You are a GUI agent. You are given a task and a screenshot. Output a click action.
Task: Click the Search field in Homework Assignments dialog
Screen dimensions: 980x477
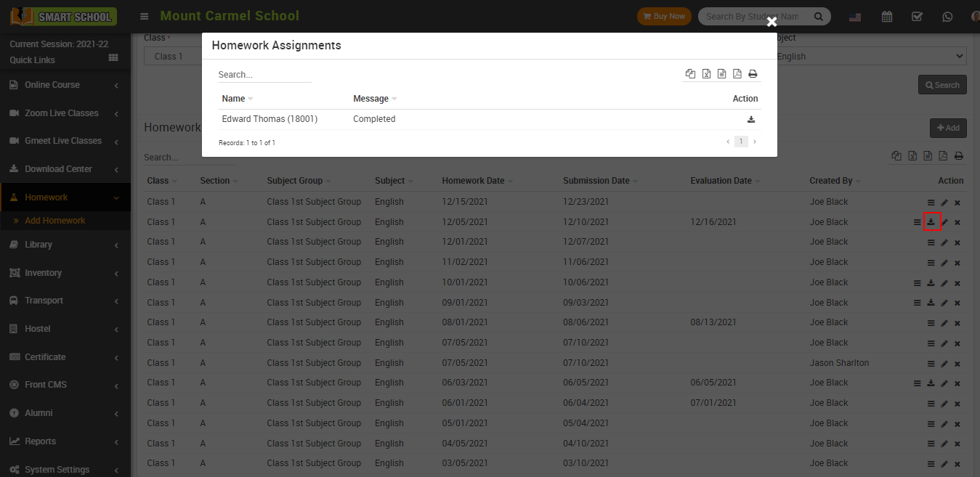264,75
